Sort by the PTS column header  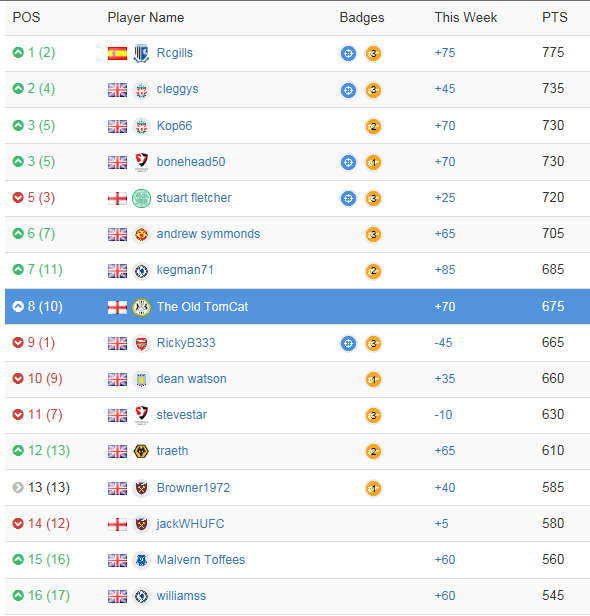tap(555, 17)
